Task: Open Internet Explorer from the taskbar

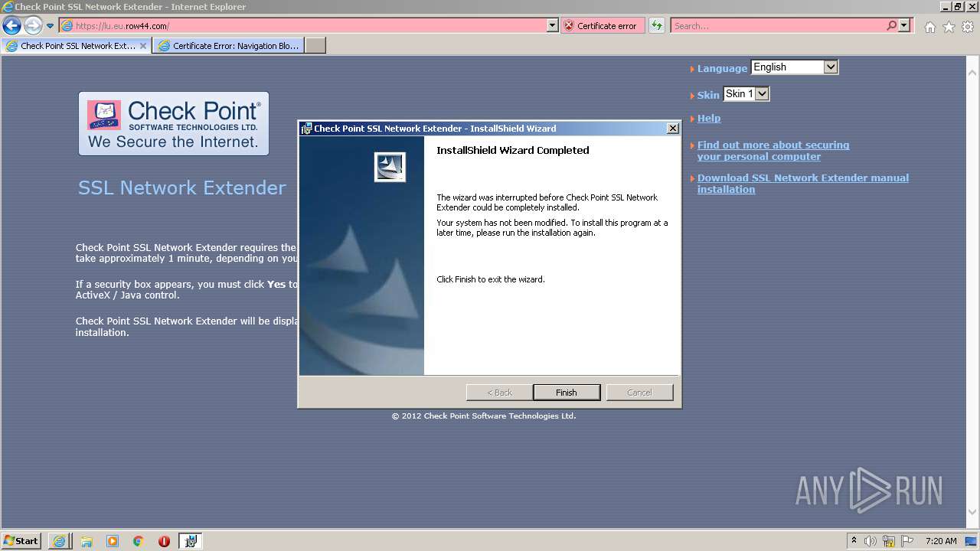Action: 59,541
